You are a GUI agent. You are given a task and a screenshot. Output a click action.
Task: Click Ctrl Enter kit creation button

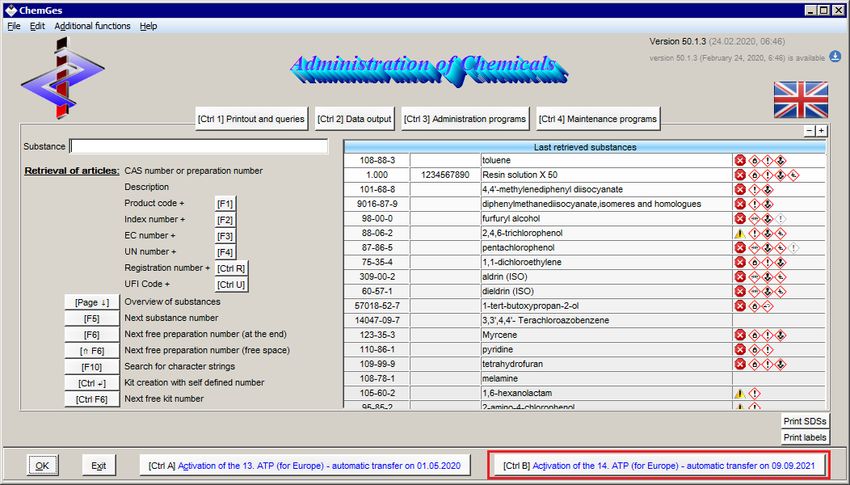(92, 383)
